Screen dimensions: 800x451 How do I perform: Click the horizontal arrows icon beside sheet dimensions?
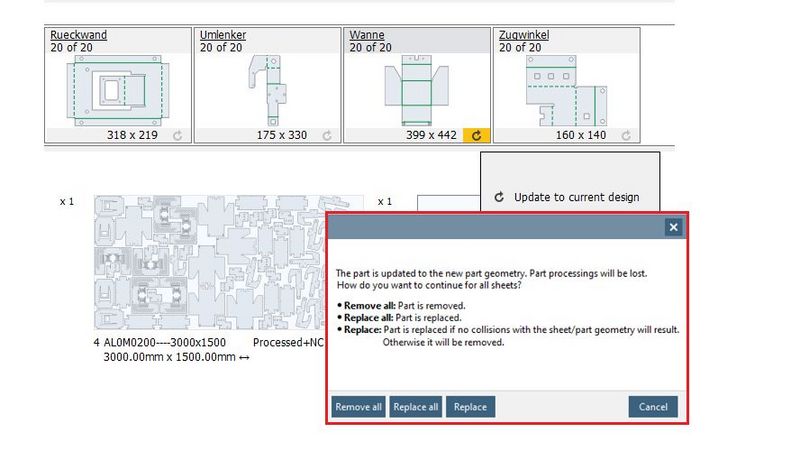point(245,357)
